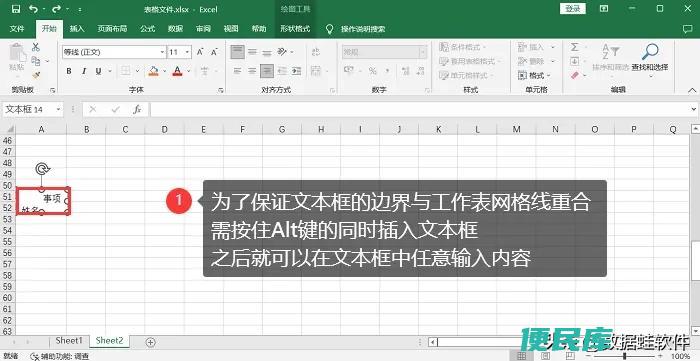Click the Copy icon in clipboard group
700x361 pixels.
[36, 61]
